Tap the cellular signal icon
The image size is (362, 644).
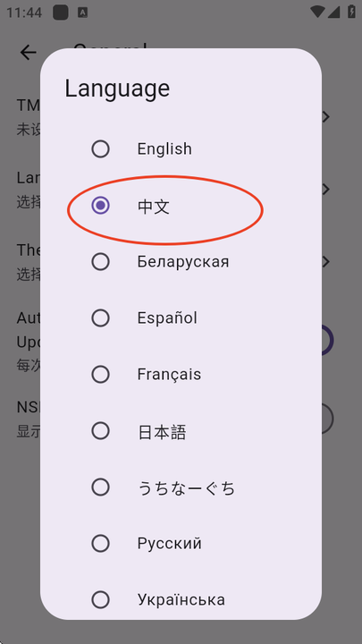pyautogui.click(x=333, y=13)
